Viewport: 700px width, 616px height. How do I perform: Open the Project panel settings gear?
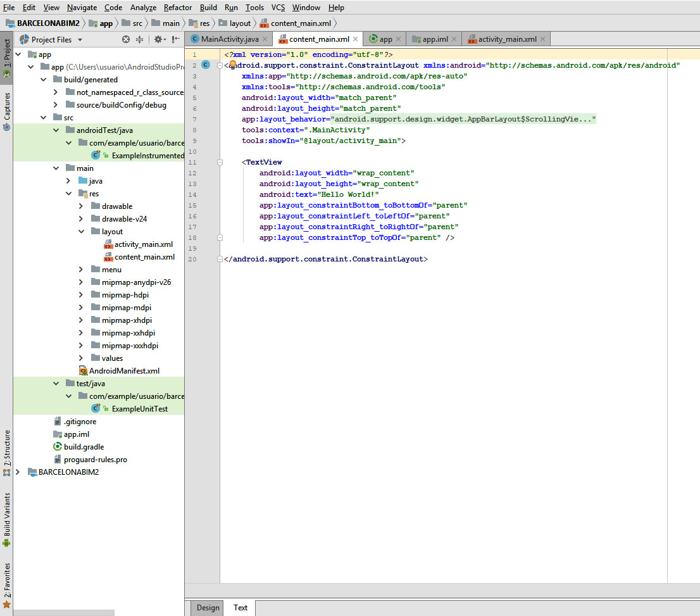tap(158, 39)
